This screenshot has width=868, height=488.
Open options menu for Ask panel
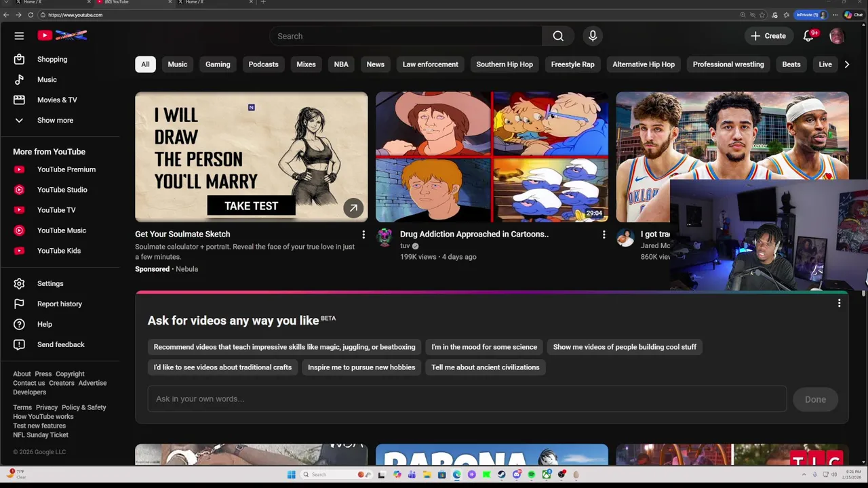[839, 304]
